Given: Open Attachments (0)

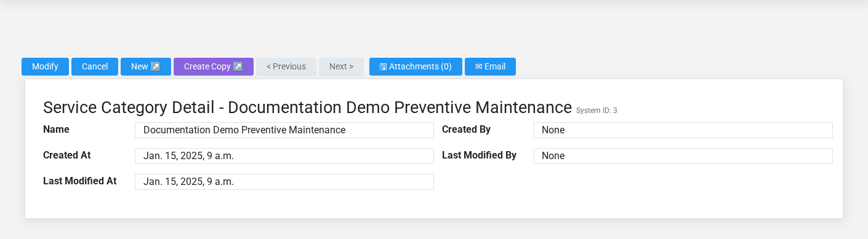Looking at the screenshot, I should coord(416,66).
